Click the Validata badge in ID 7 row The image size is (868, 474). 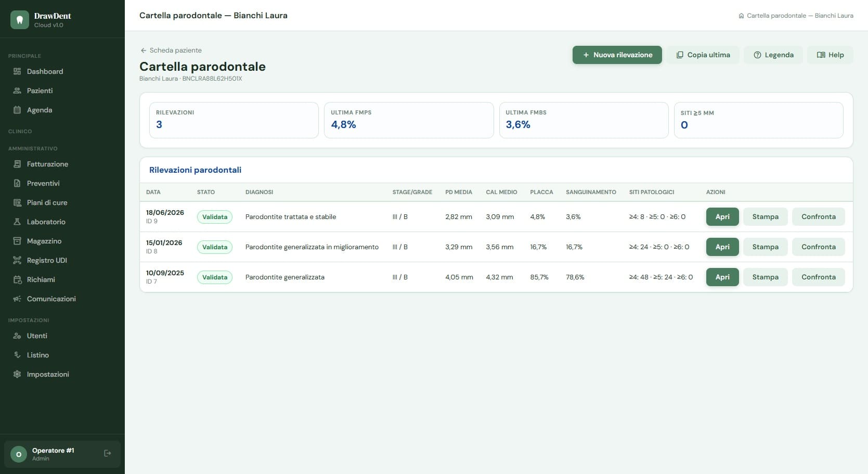click(x=215, y=277)
